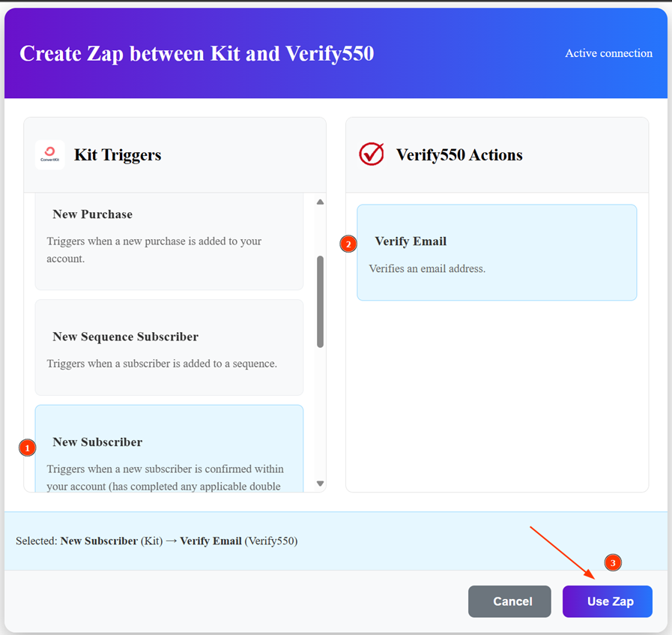This screenshot has height=635, width=672.
Task: Click the dialog title 'Create Zap between Kit and Verify550'
Action: click(197, 54)
